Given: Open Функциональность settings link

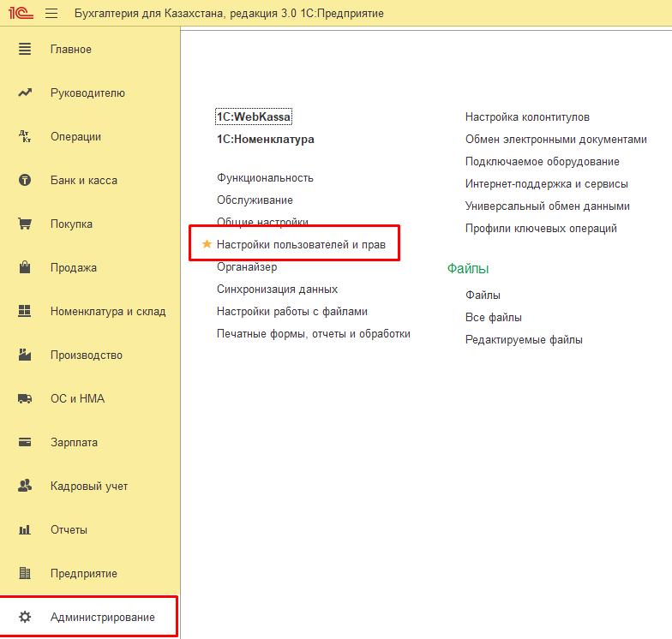Looking at the screenshot, I should [265, 178].
